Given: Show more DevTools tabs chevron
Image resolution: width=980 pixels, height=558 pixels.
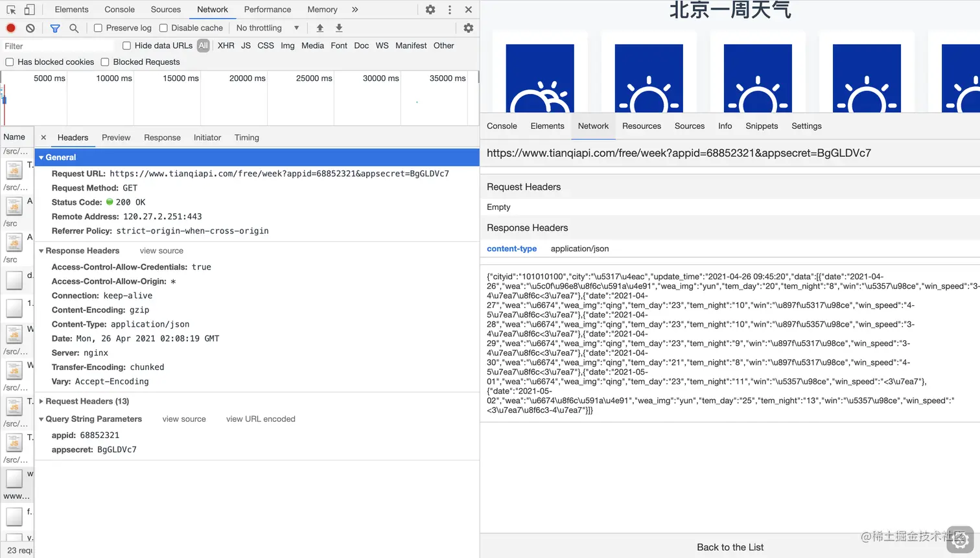Looking at the screenshot, I should point(355,10).
